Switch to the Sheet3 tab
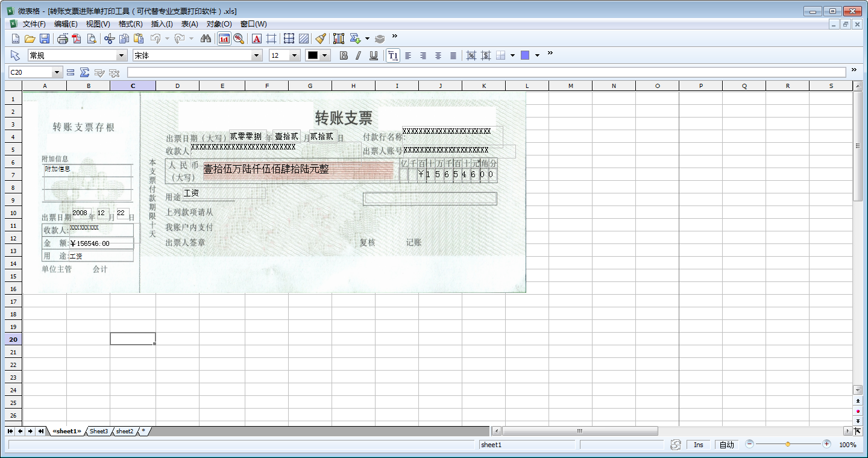 pos(99,431)
